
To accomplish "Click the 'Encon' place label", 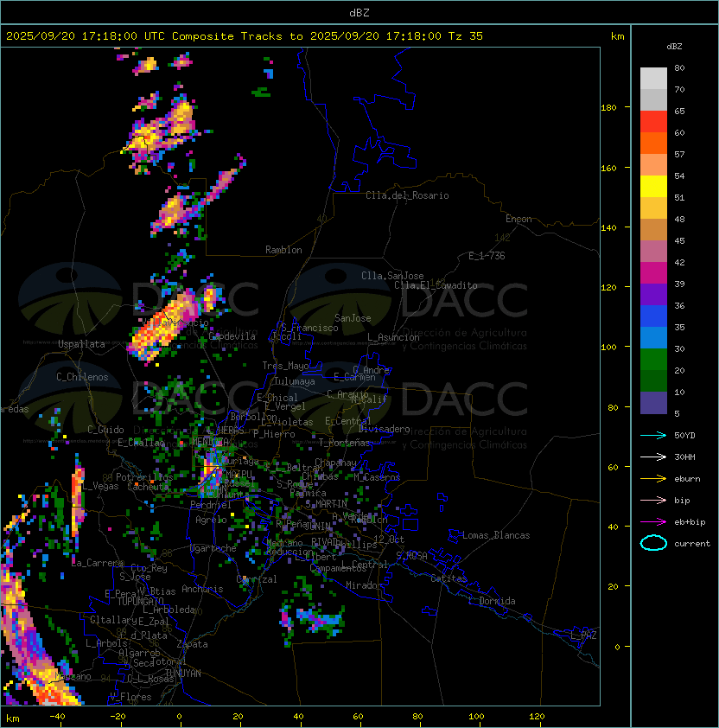I will pyautogui.click(x=519, y=219).
